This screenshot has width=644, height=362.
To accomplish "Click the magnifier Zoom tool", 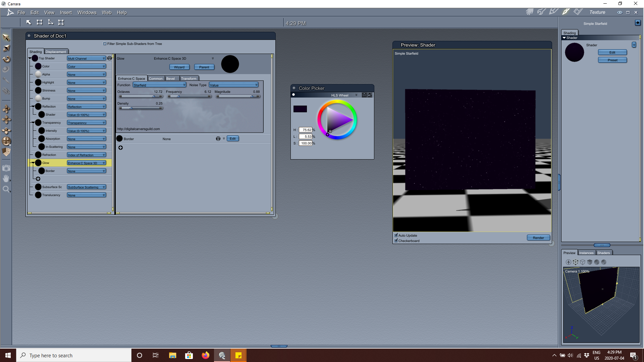I will [6, 189].
